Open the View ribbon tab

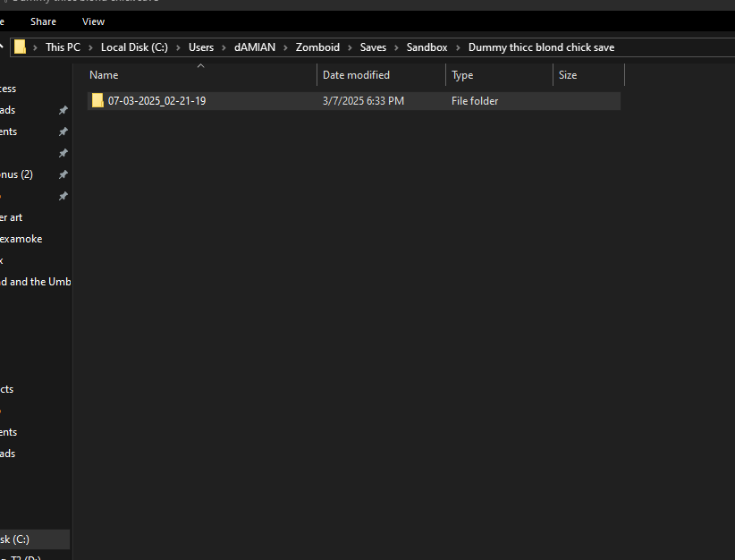pos(93,21)
